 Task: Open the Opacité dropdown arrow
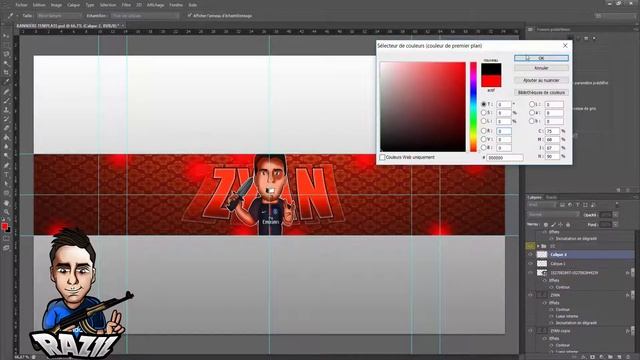(x=616, y=215)
